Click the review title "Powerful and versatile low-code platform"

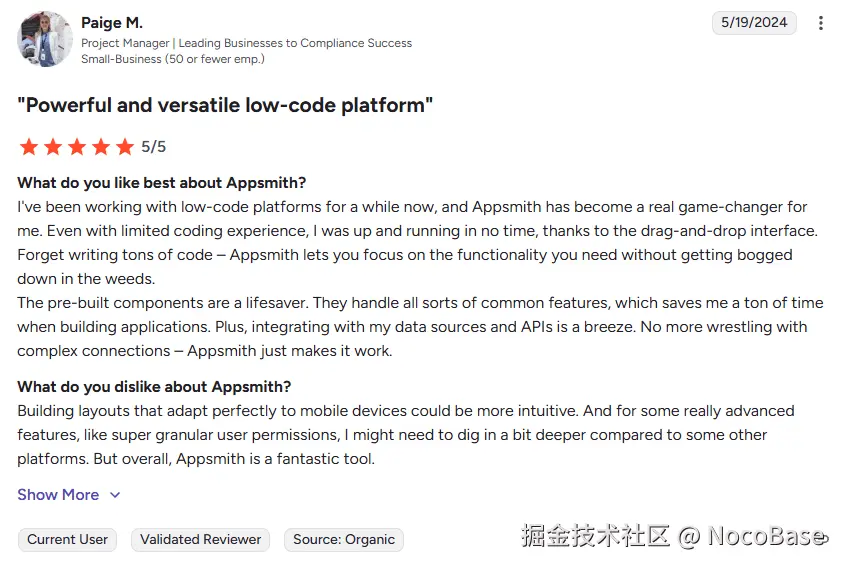coord(225,105)
